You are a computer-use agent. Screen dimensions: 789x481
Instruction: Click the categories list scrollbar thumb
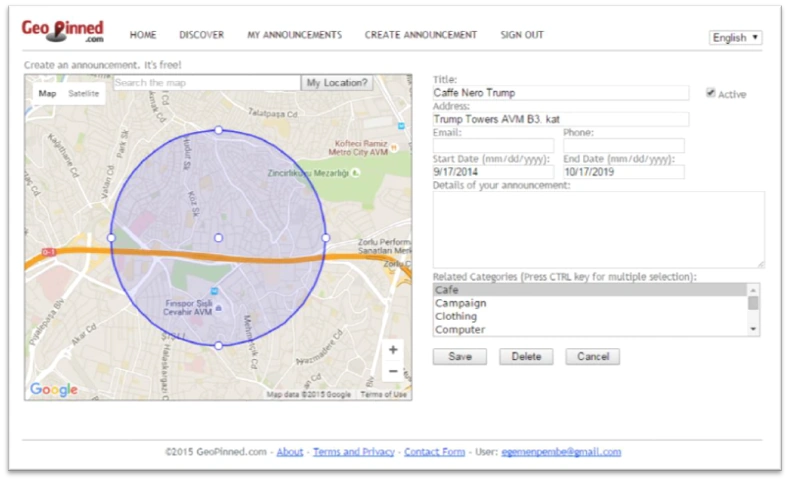tap(753, 303)
